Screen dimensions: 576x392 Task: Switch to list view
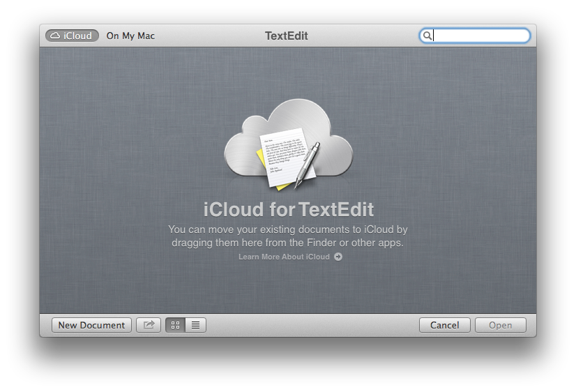pyautogui.click(x=196, y=325)
